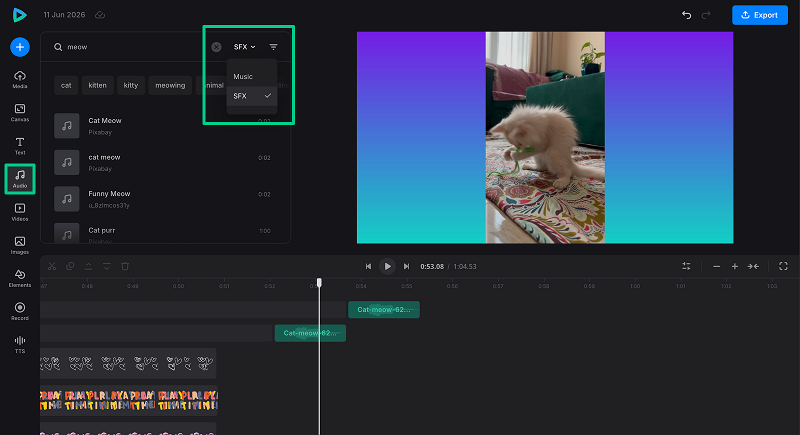The width and height of the screenshot is (800, 435).
Task: Play the video preview
Action: pos(387,266)
